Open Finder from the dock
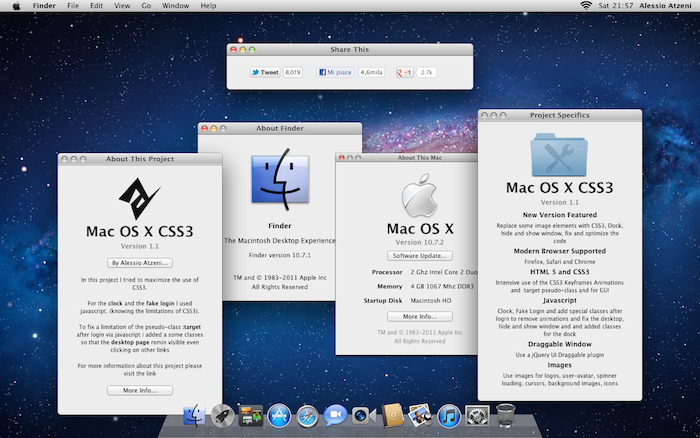The height and width of the screenshot is (438, 700). click(x=195, y=416)
